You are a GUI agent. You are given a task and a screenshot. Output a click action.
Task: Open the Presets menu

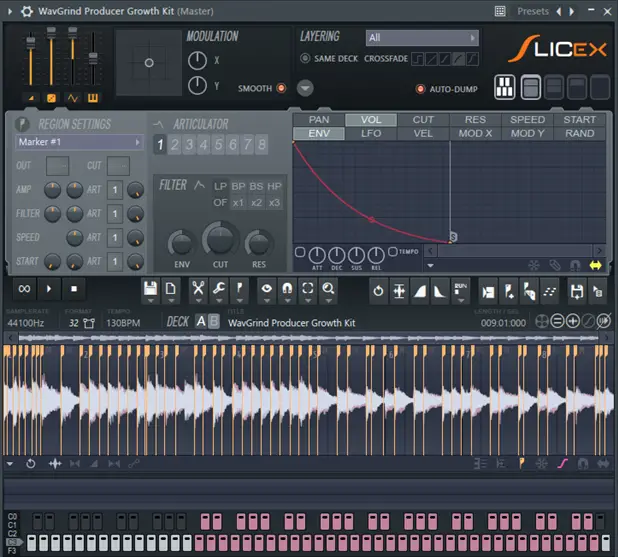(532, 11)
